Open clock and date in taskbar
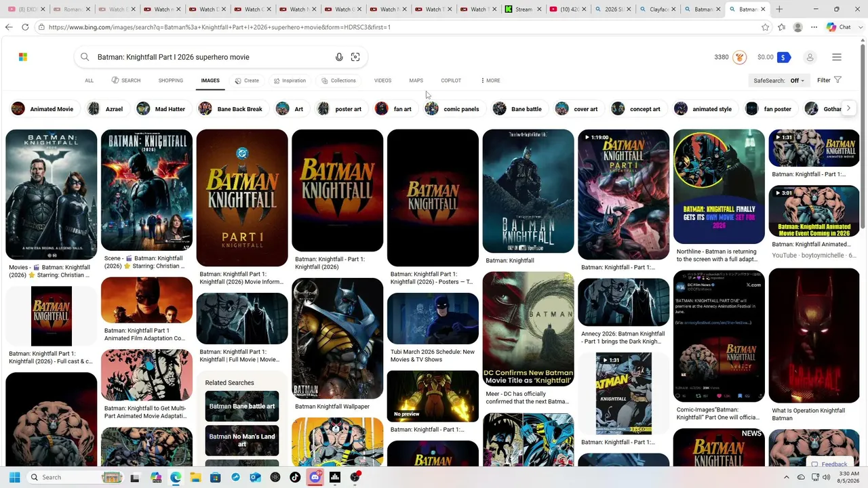Screen dimensions: 868x488 coord(849,477)
